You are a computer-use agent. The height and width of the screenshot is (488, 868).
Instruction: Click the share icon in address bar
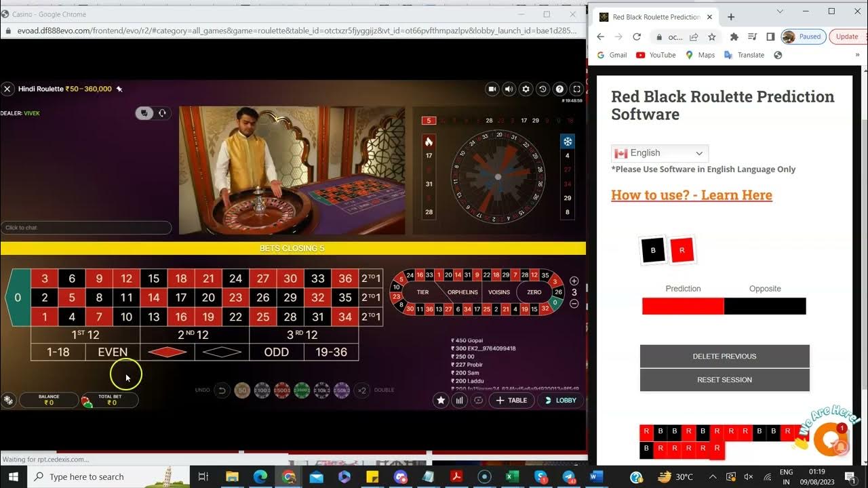(694, 37)
